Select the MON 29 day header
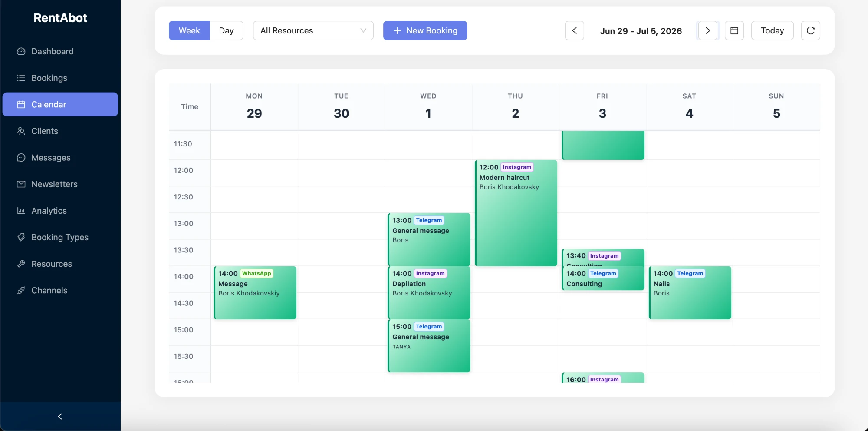Image resolution: width=868 pixels, height=431 pixels. click(x=254, y=106)
